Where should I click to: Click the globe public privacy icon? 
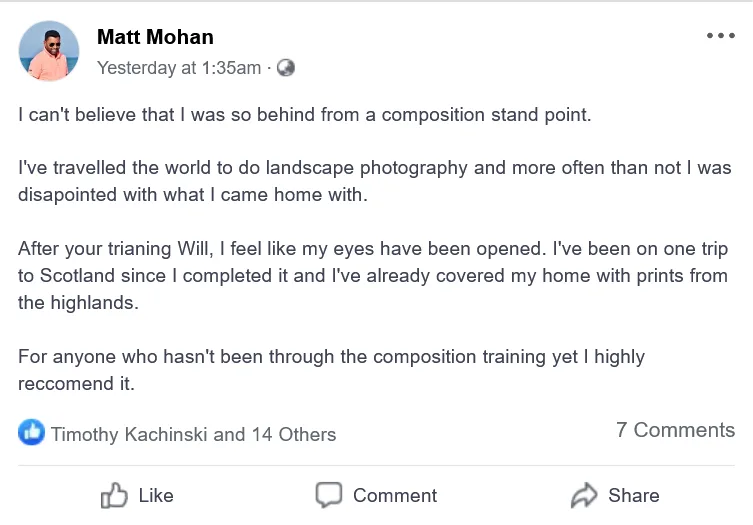tap(285, 68)
